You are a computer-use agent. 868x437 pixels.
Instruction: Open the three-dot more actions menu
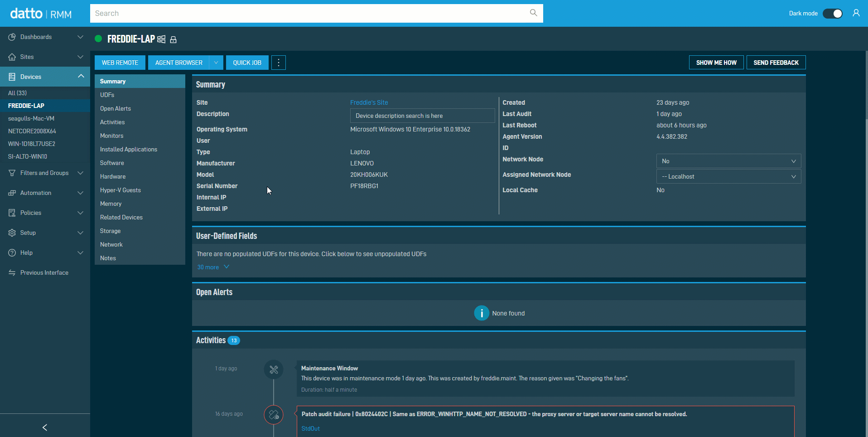tap(279, 63)
